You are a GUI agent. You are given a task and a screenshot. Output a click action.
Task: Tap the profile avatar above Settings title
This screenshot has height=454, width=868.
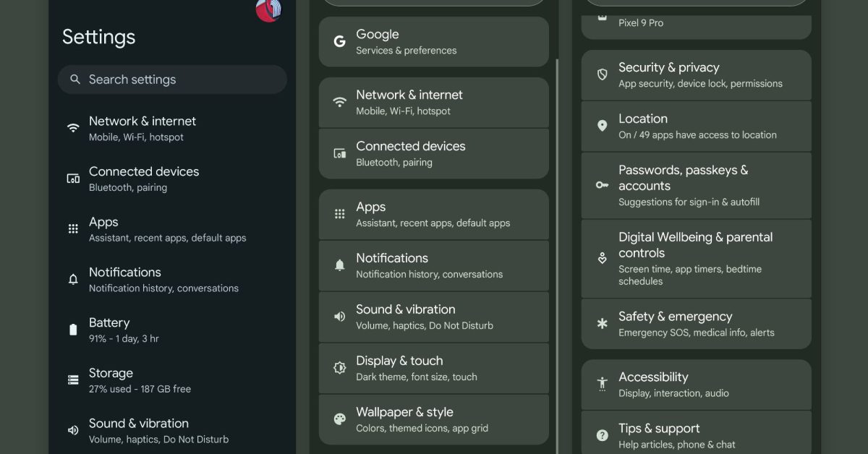pos(268,10)
